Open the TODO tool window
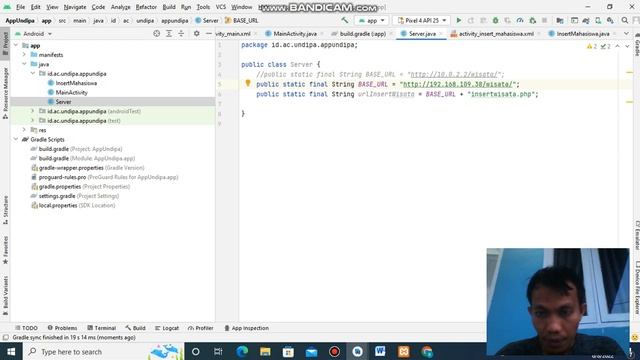The width and height of the screenshot is (640, 360). pyautogui.click(x=26, y=328)
